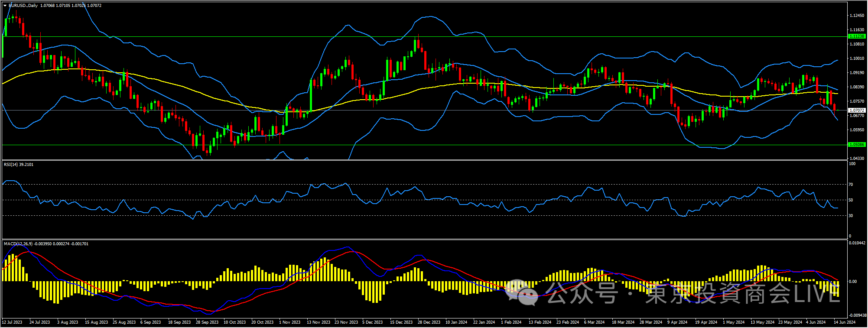Click the 1 May 2024 date label

point(734,322)
